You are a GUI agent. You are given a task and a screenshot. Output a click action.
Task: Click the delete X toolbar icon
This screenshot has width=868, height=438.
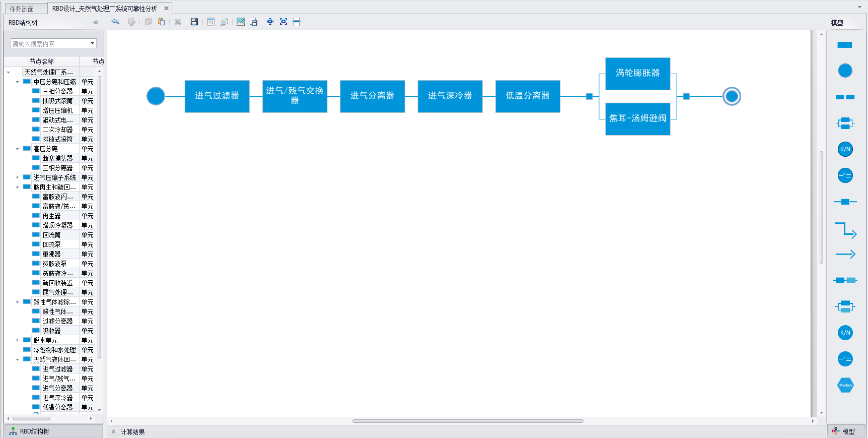click(178, 22)
